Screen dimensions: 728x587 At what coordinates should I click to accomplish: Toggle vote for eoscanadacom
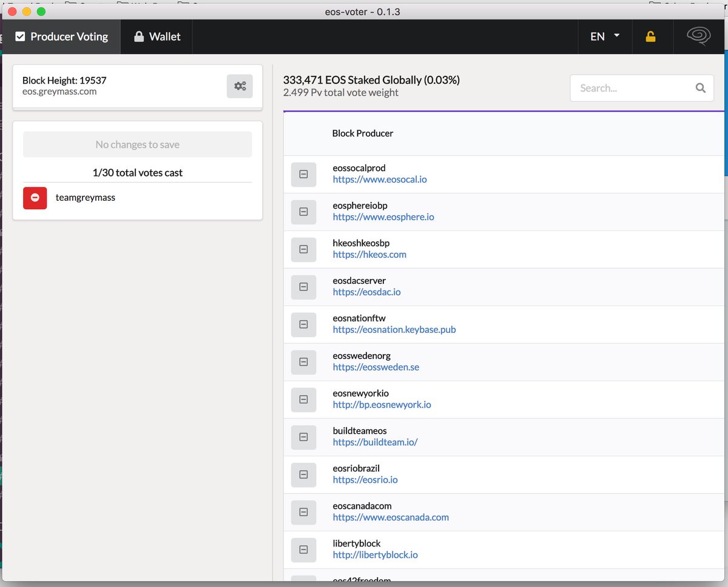(303, 512)
